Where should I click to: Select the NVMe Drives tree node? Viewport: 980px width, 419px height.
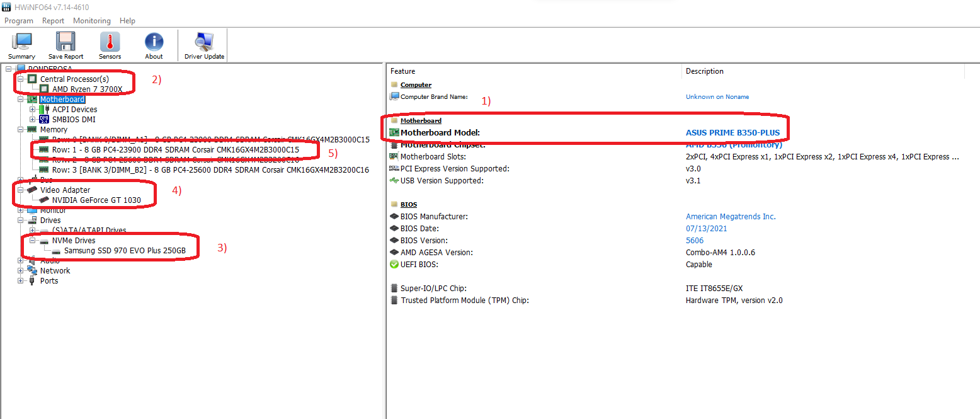pos(74,240)
